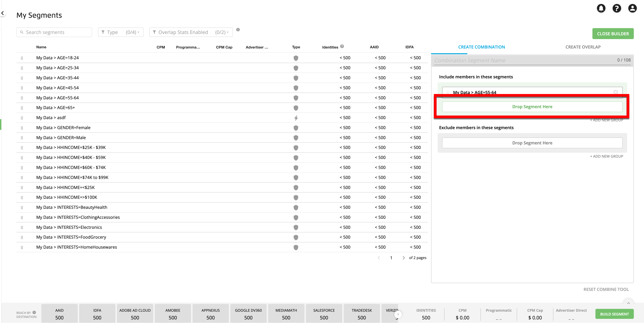Viewport: 644px width, 330px height.
Task: Select the My Data > HHINCOME=$74K to $99K row
Action: click(222, 178)
